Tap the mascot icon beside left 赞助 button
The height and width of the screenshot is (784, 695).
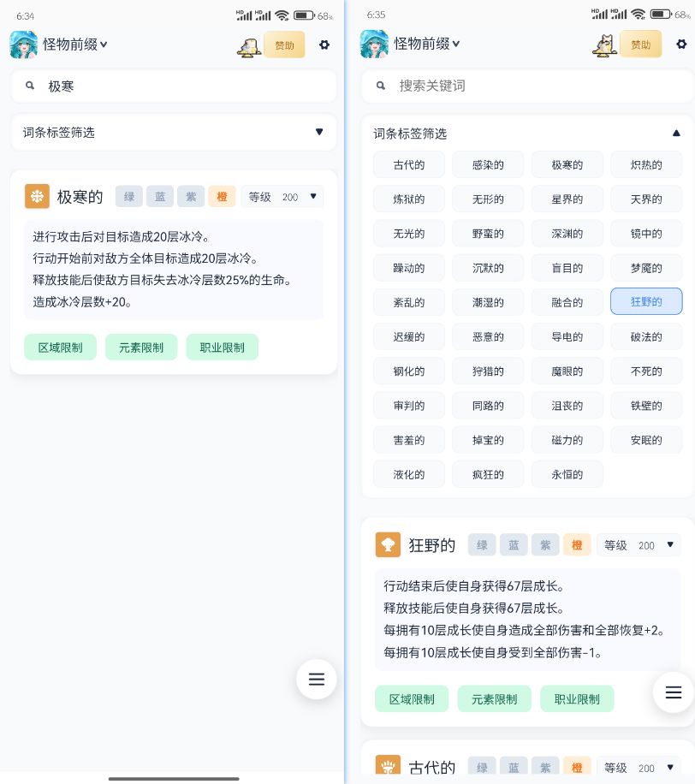point(249,47)
